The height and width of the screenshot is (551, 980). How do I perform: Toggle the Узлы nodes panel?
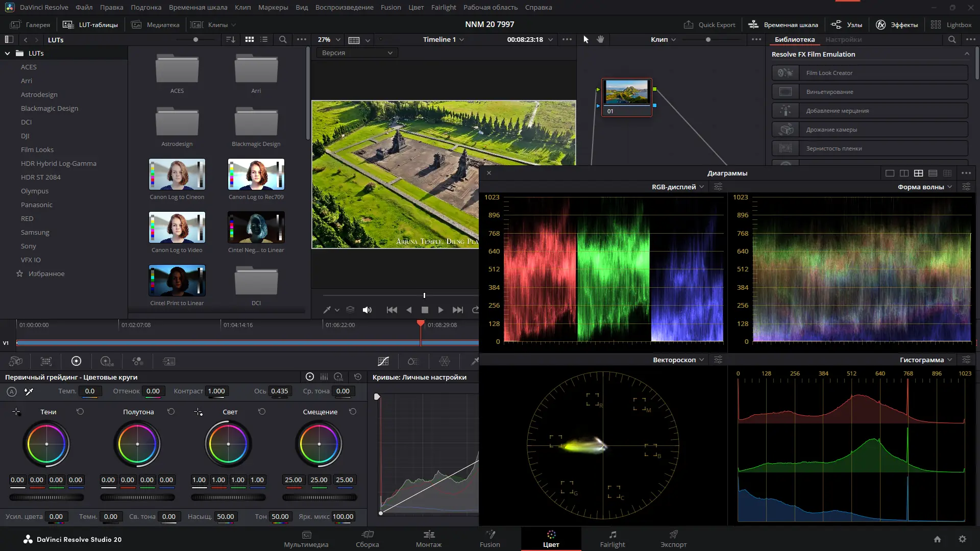coord(847,24)
